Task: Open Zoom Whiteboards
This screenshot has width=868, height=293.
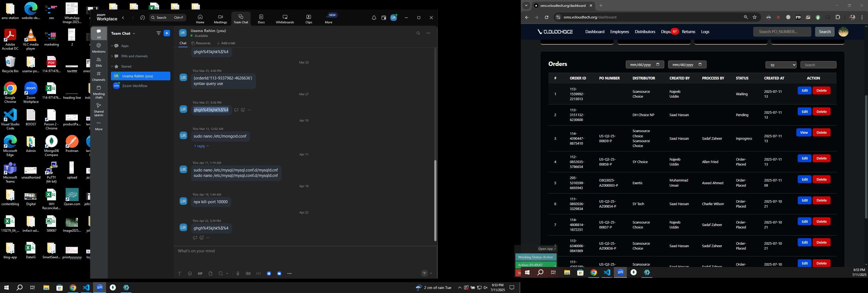Action: click(x=285, y=19)
